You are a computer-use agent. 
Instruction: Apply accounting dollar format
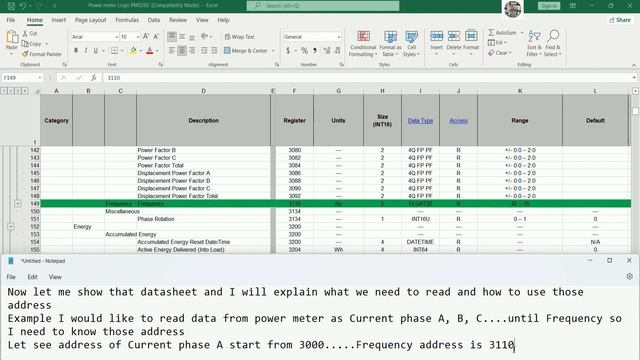tap(288, 51)
